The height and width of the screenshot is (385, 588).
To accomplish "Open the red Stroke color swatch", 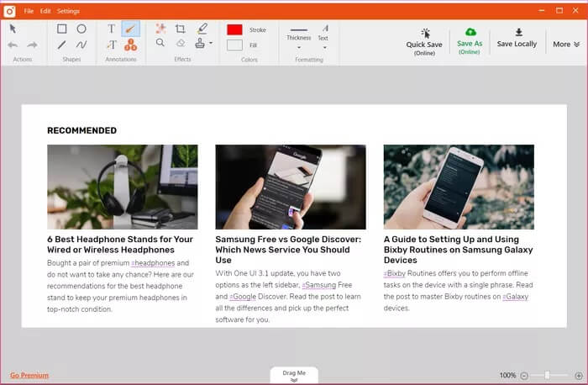I will [x=234, y=29].
